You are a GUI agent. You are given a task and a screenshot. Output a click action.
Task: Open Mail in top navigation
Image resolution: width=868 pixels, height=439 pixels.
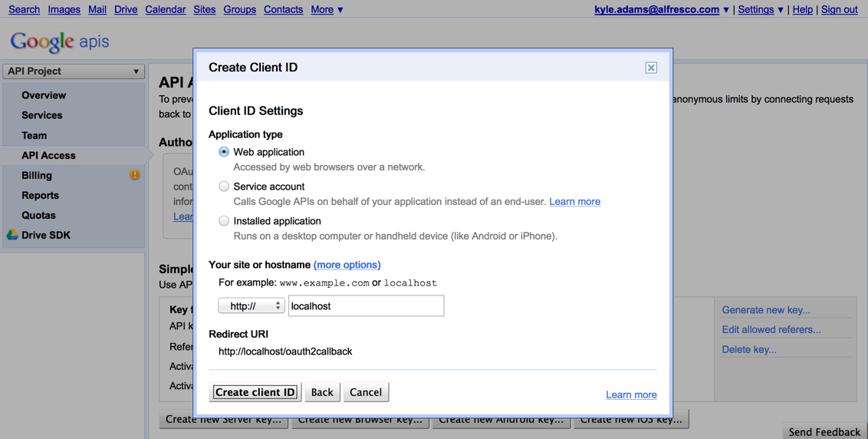(97, 9)
